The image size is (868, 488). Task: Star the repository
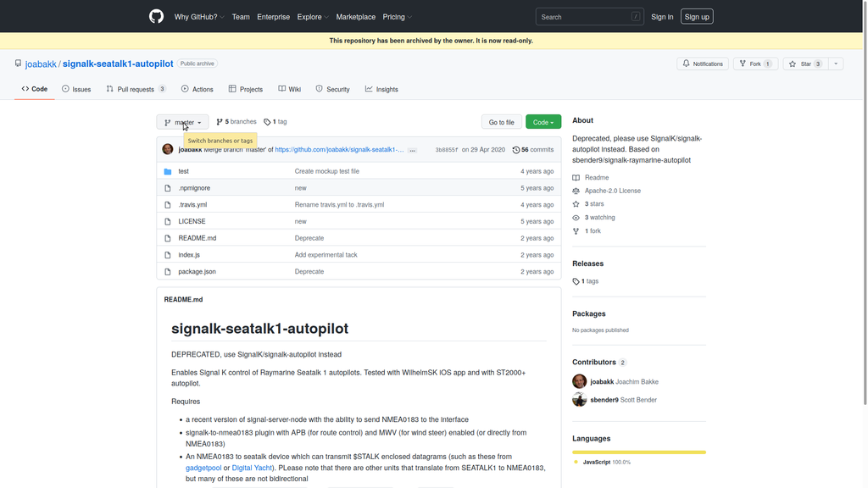(805, 64)
